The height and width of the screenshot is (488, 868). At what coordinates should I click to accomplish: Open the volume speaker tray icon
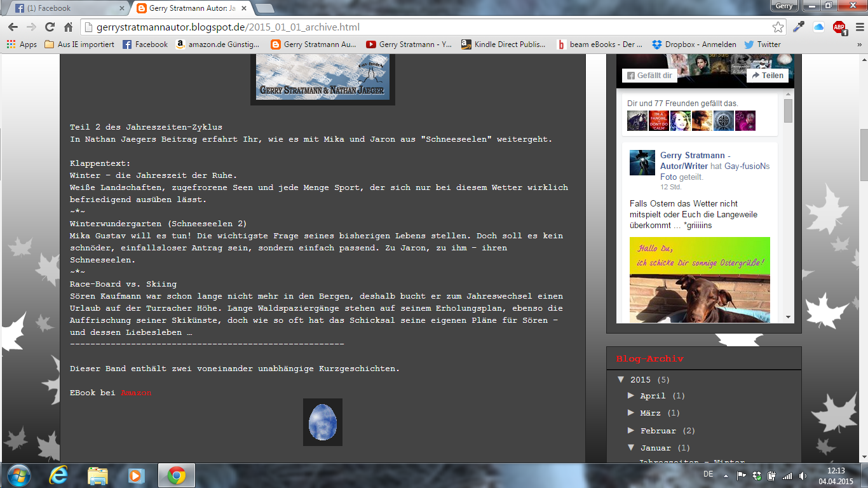click(803, 475)
